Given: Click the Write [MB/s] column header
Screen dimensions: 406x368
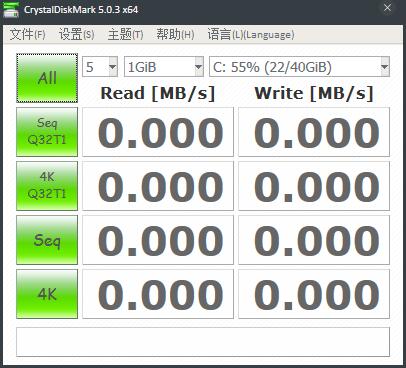Looking at the screenshot, I should click(x=314, y=93).
